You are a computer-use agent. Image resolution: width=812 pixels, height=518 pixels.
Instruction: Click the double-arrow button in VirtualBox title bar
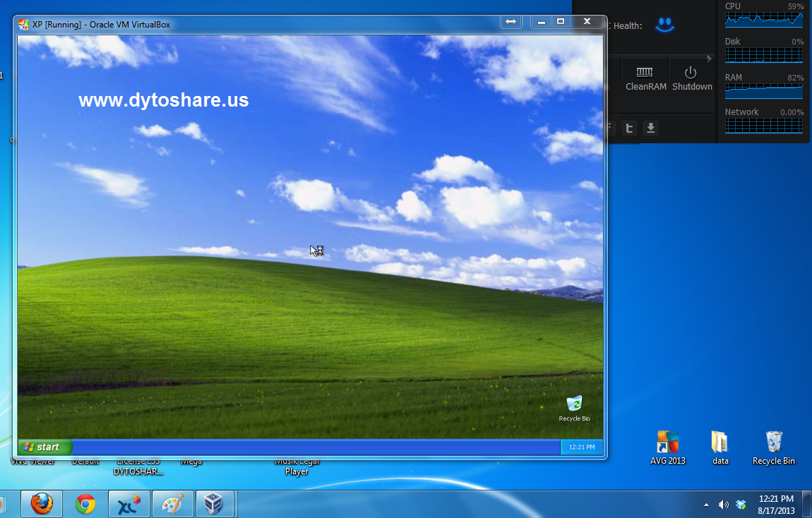coord(511,21)
